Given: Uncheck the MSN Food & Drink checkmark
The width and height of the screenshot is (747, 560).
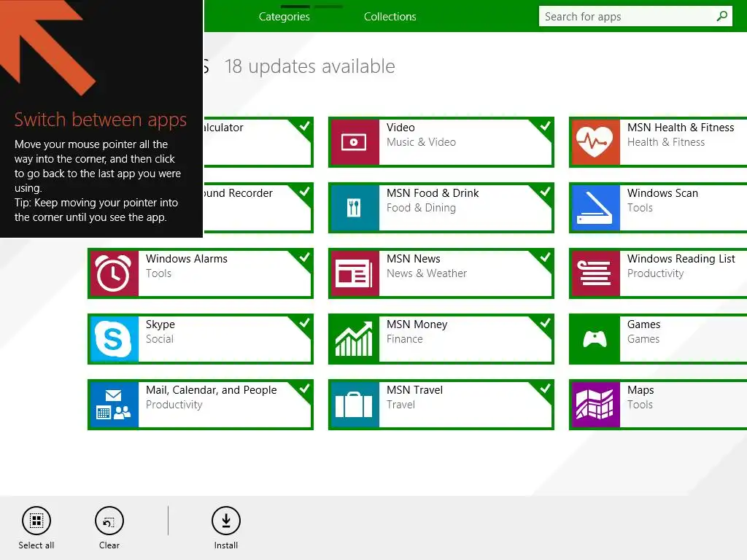Looking at the screenshot, I should coord(544,192).
